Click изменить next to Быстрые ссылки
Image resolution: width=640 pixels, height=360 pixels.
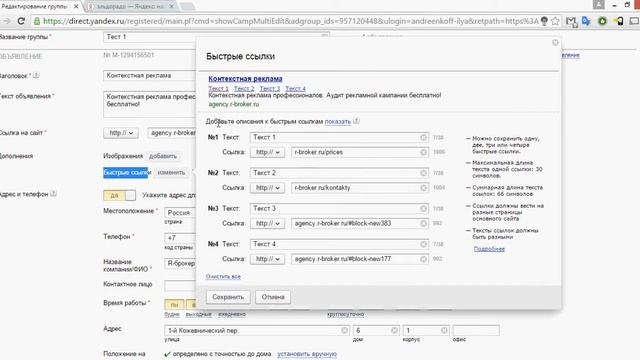tap(171, 173)
